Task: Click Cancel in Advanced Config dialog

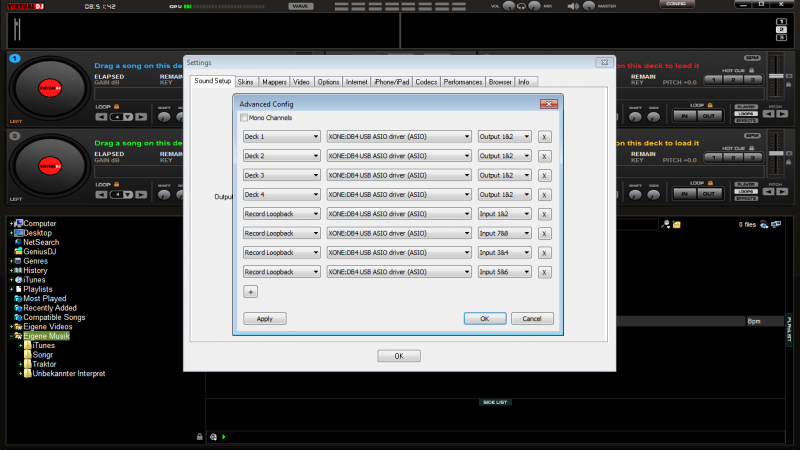Action: click(532, 319)
